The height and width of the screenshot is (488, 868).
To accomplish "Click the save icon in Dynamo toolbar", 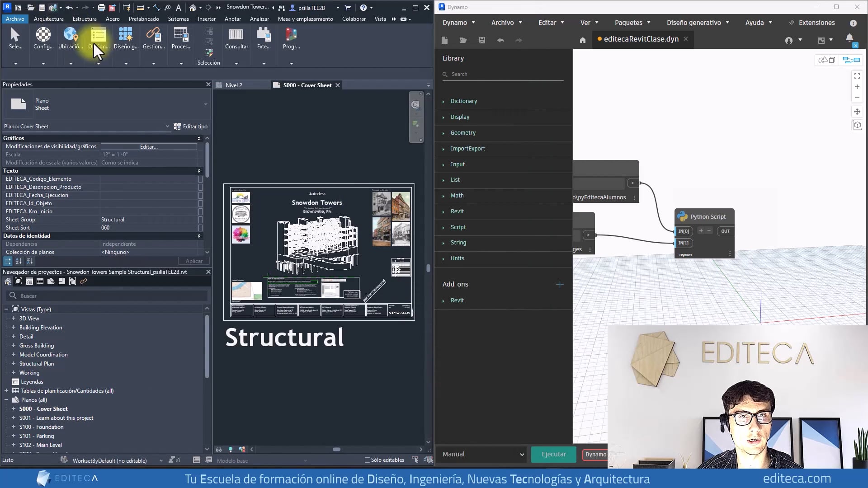I will click(x=481, y=40).
